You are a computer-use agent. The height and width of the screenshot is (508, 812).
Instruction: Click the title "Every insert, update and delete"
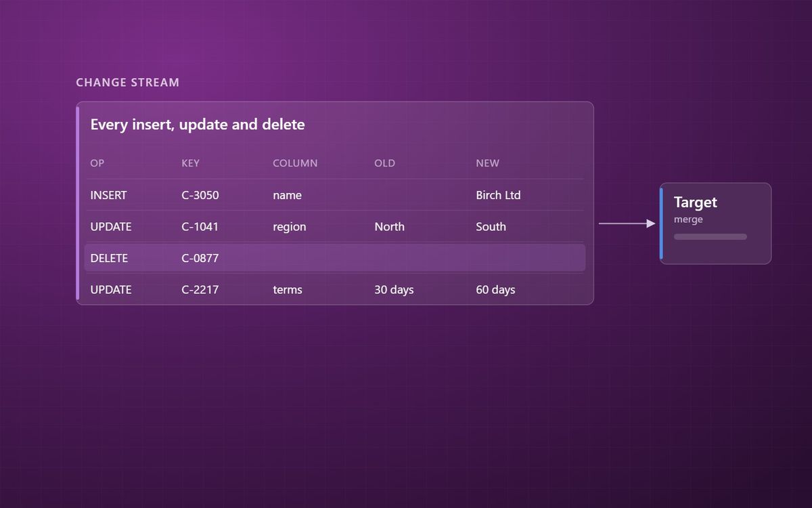198,125
